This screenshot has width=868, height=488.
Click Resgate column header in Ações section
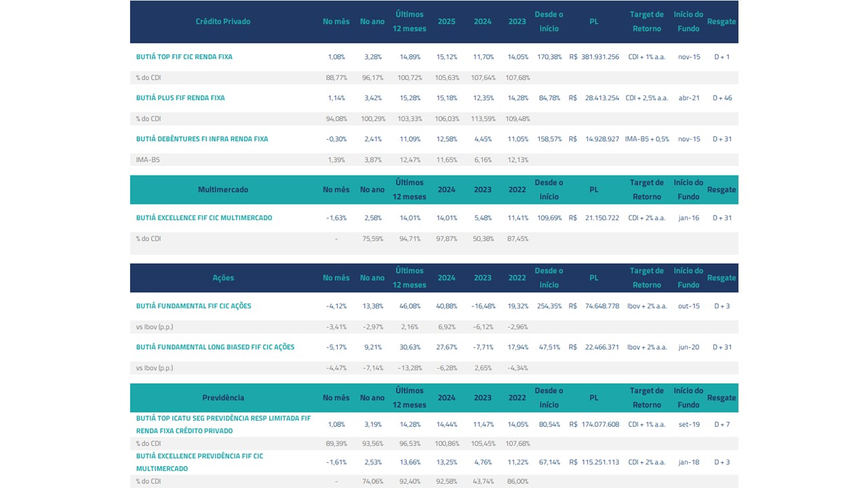tap(722, 278)
